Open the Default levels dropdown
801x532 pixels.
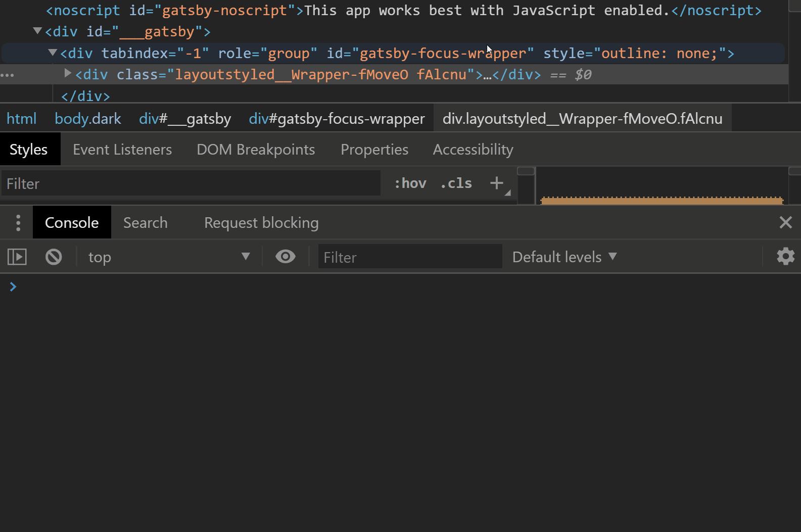(x=564, y=257)
